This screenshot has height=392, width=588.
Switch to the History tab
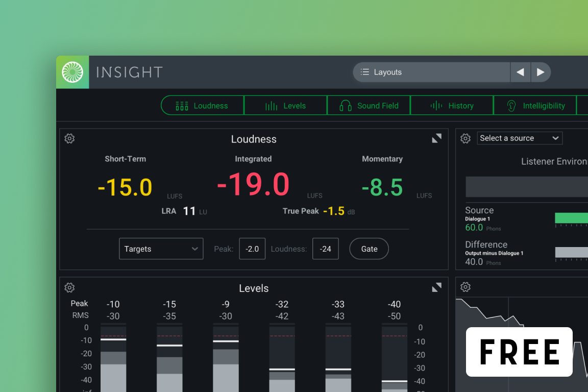(451, 105)
